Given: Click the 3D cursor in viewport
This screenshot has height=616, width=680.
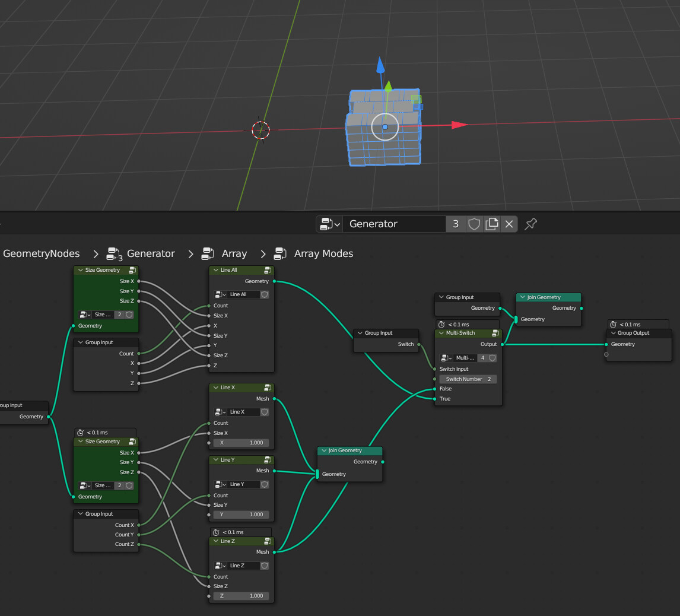Looking at the screenshot, I should [x=260, y=130].
